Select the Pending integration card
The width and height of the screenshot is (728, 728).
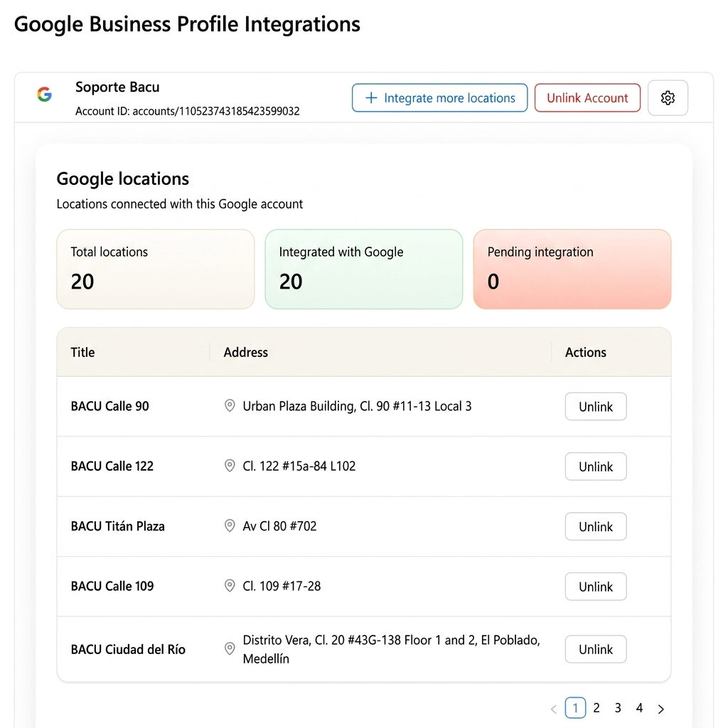coord(572,269)
